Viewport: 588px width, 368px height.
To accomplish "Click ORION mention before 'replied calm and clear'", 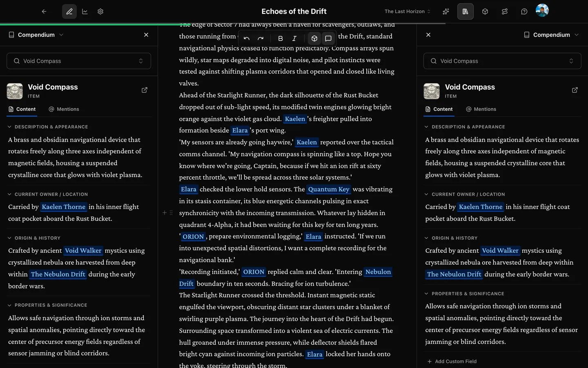I will 254,272.
